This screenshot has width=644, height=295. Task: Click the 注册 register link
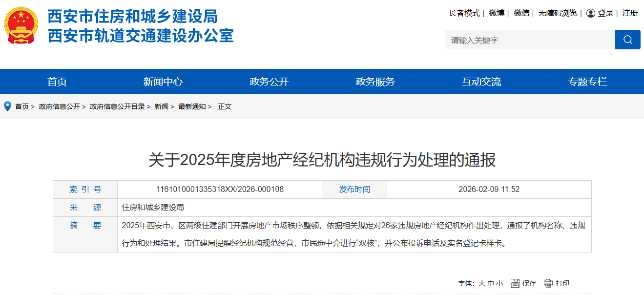(630, 13)
